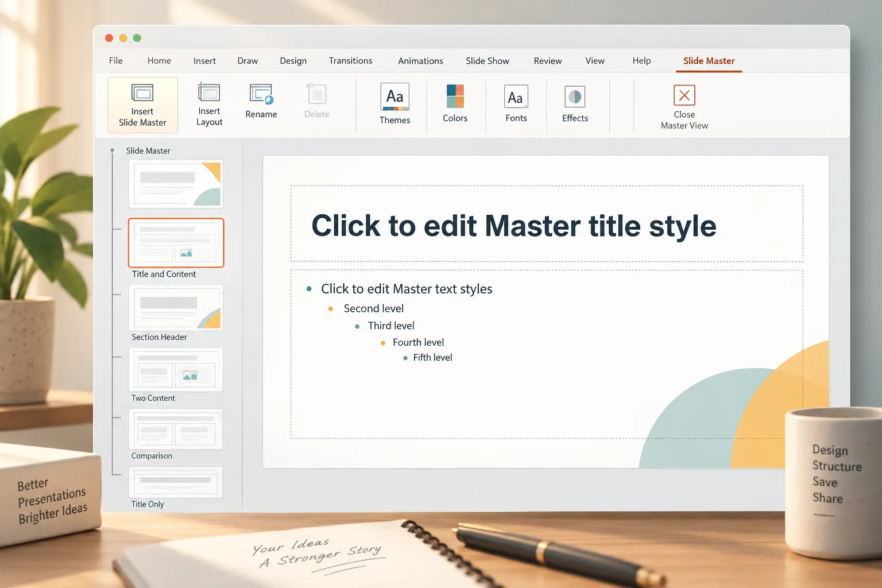Click the Master title style placeholder
This screenshot has width=882, height=588.
[x=547, y=224]
